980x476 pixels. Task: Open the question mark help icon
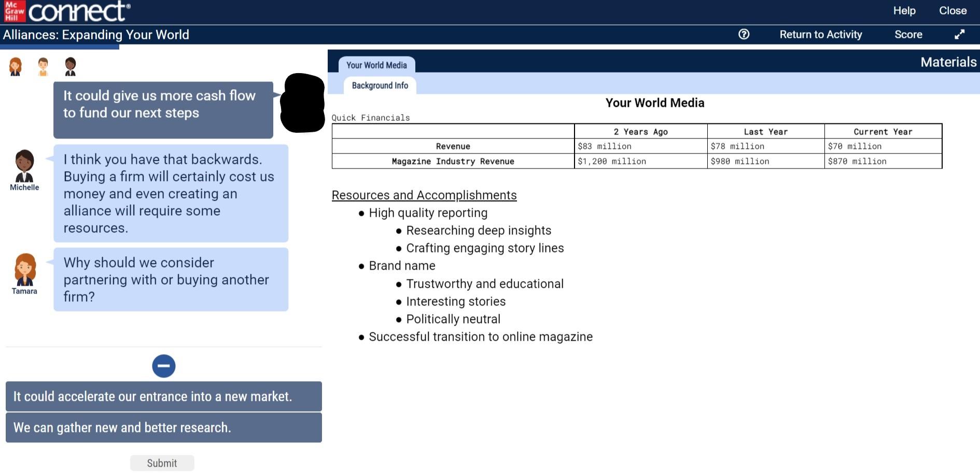pos(744,34)
